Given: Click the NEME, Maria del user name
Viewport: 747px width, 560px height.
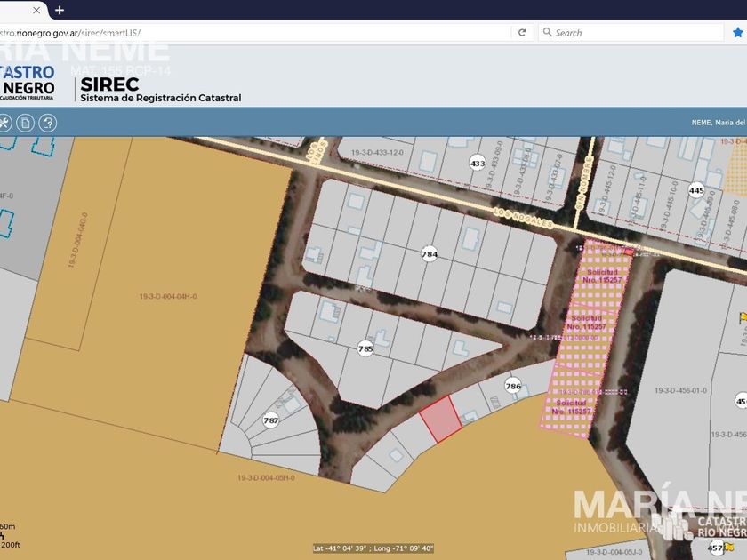Looking at the screenshot, I should pos(718,123).
